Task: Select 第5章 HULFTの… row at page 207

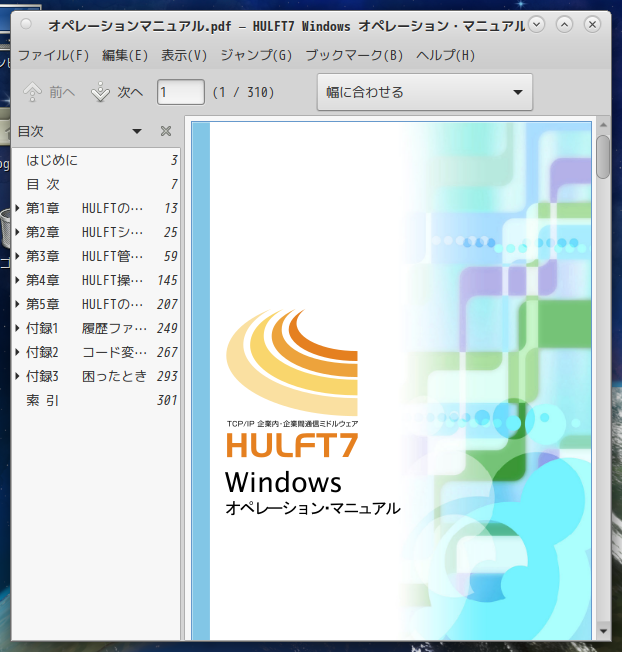Action: (96, 304)
